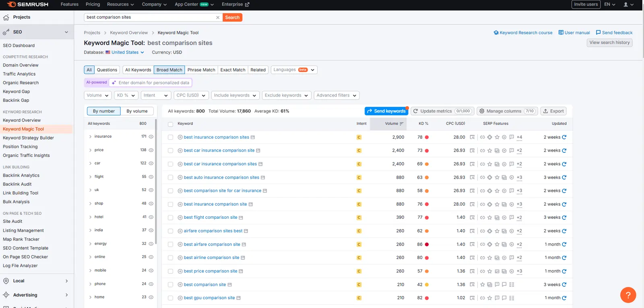The width and height of the screenshot is (644, 308).
Task: Open Include keywords dropdown
Action: pyautogui.click(x=235, y=95)
